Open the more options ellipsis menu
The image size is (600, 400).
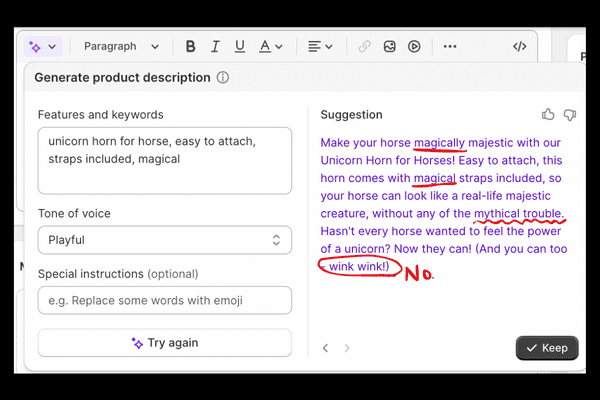click(449, 46)
